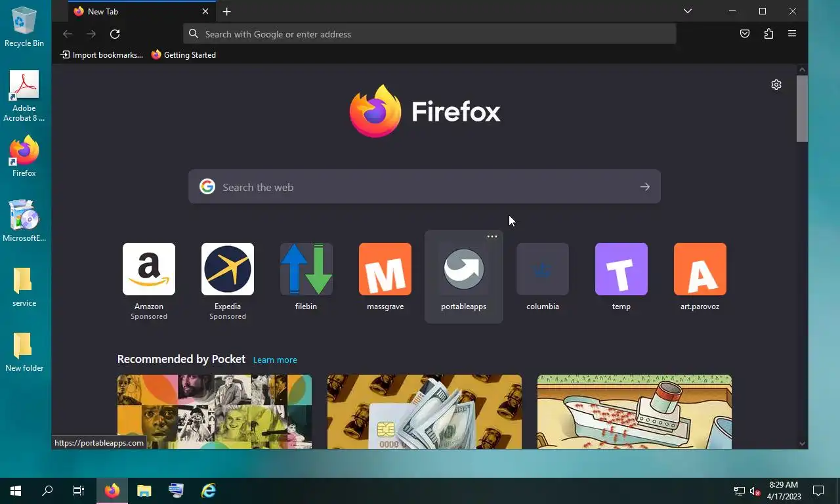Close the New Tab tab
Viewport: 840px width, 504px height.
tap(205, 12)
